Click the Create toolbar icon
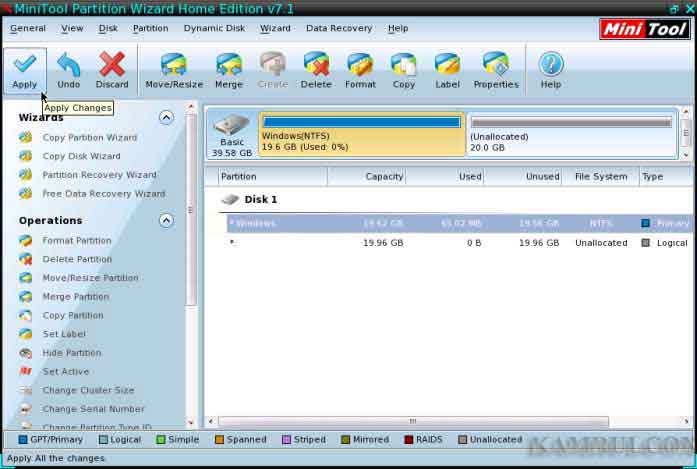Screen dimensions: 697x469 272,71
